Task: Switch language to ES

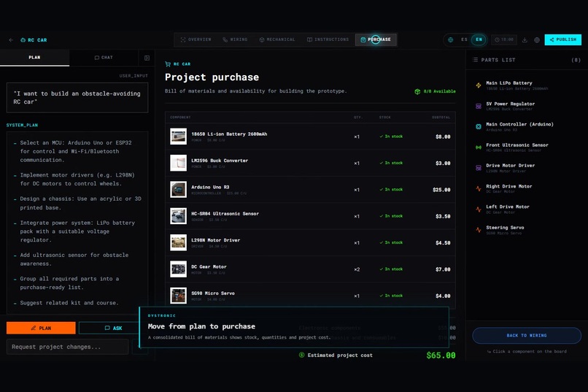Action: pos(464,39)
